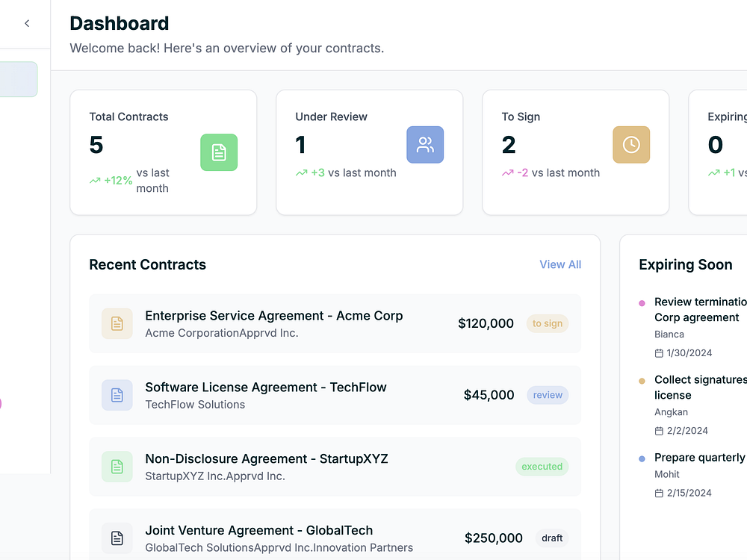Click the trend arrow next to +1 in Expiring card
The height and width of the screenshot is (560, 747).
pos(714,173)
